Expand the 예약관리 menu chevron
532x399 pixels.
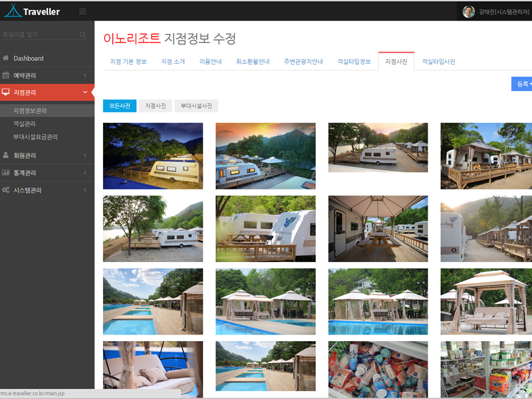(x=85, y=75)
